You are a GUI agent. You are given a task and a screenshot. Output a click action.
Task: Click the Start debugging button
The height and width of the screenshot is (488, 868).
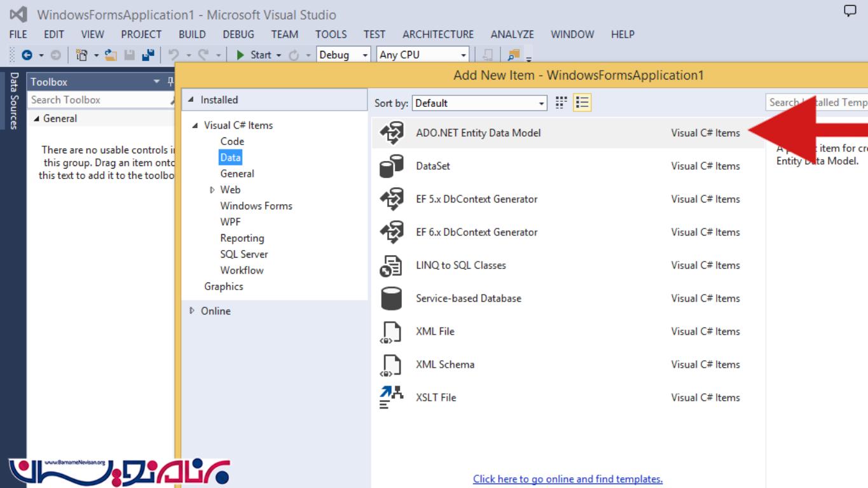click(x=254, y=55)
